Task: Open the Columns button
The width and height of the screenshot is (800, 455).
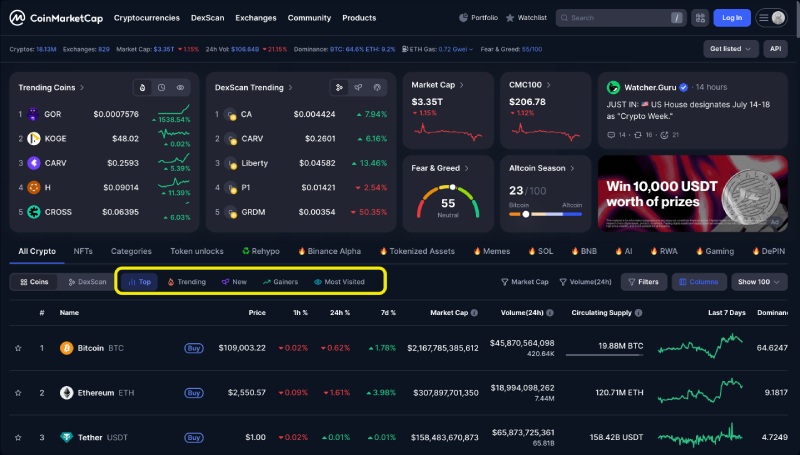Action: (x=699, y=282)
